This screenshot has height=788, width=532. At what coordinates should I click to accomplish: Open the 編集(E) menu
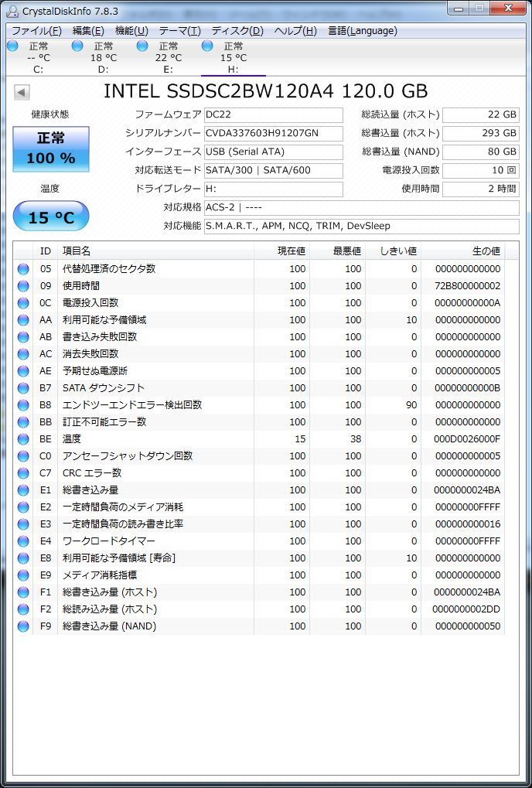click(x=88, y=31)
